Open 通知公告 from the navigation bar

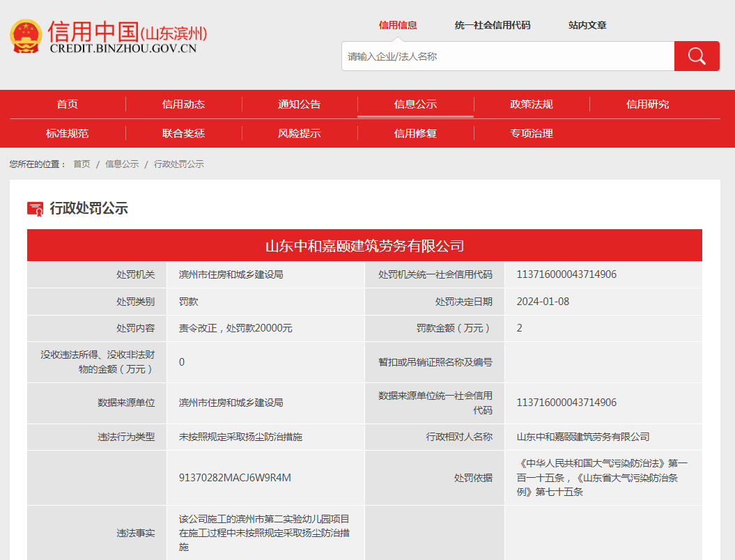(299, 104)
